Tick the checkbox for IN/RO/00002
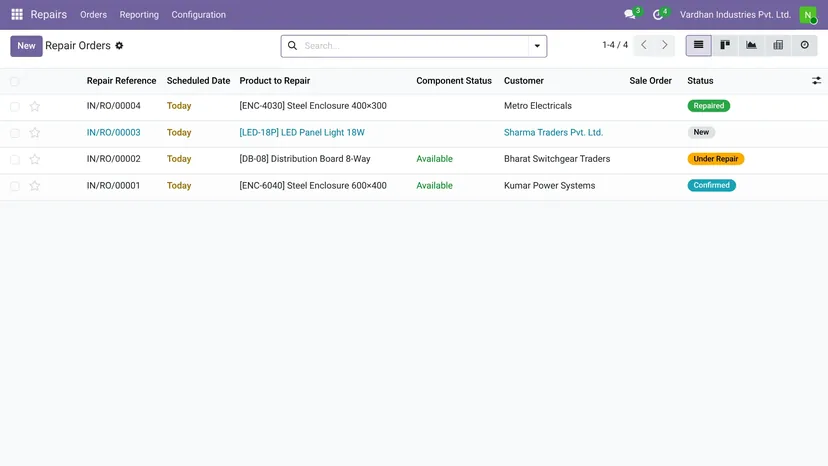 pos(15,160)
